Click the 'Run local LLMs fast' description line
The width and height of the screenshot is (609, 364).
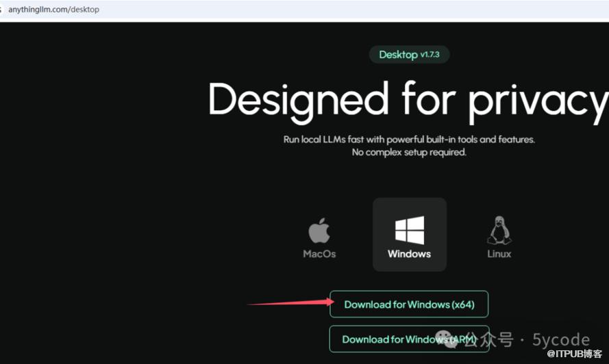coord(409,140)
